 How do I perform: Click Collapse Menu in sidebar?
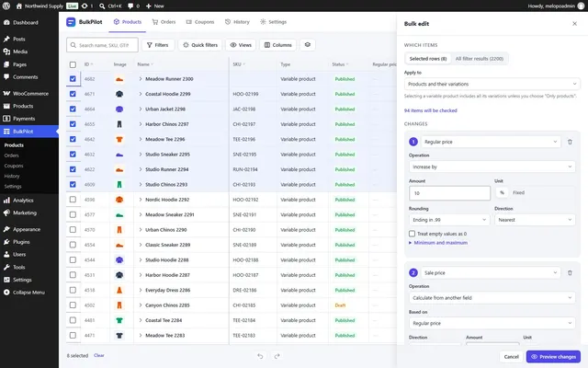tap(29, 293)
